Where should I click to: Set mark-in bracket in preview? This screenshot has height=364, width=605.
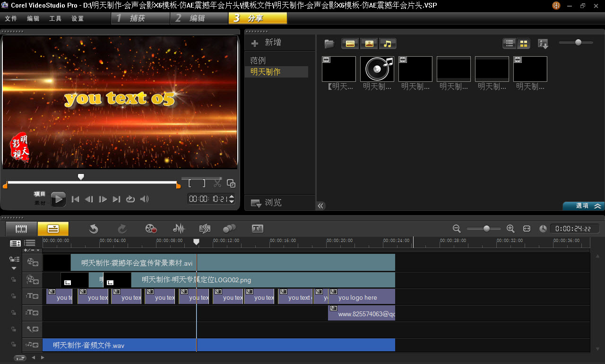point(190,183)
